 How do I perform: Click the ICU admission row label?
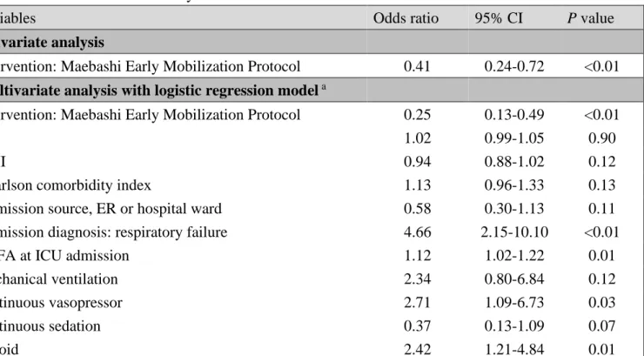coord(64,256)
